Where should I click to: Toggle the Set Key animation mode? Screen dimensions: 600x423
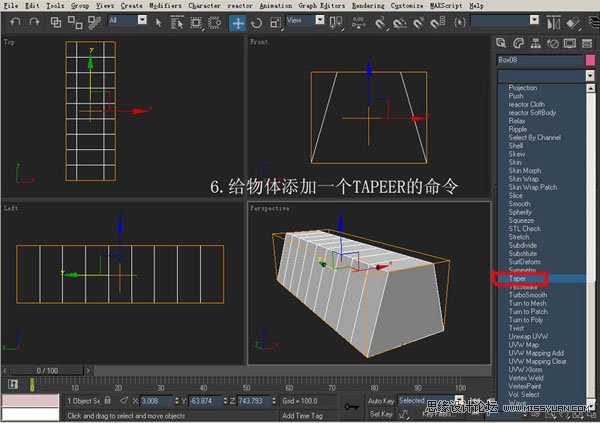380,414
